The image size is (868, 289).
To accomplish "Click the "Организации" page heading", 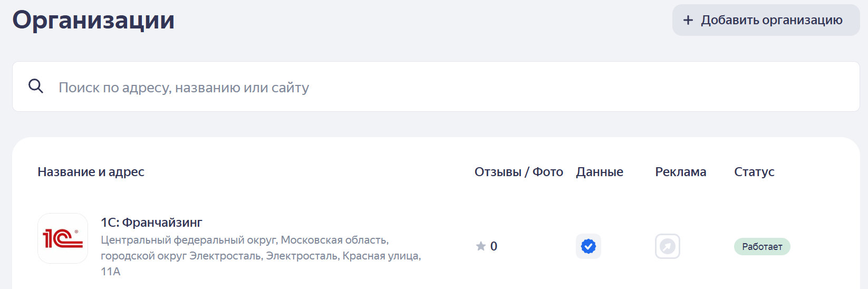I will tap(93, 20).
